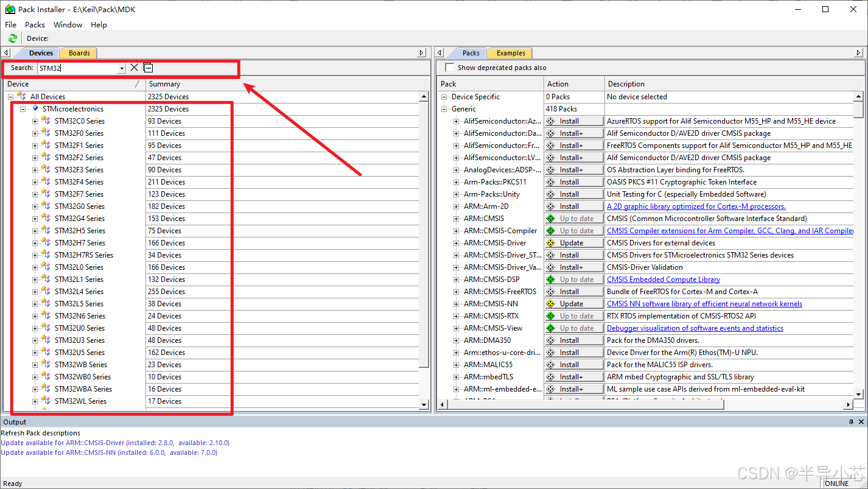Switch to the Boards tab
This screenshot has width=868, height=489.
pyautogui.click(x=79, y=53)
